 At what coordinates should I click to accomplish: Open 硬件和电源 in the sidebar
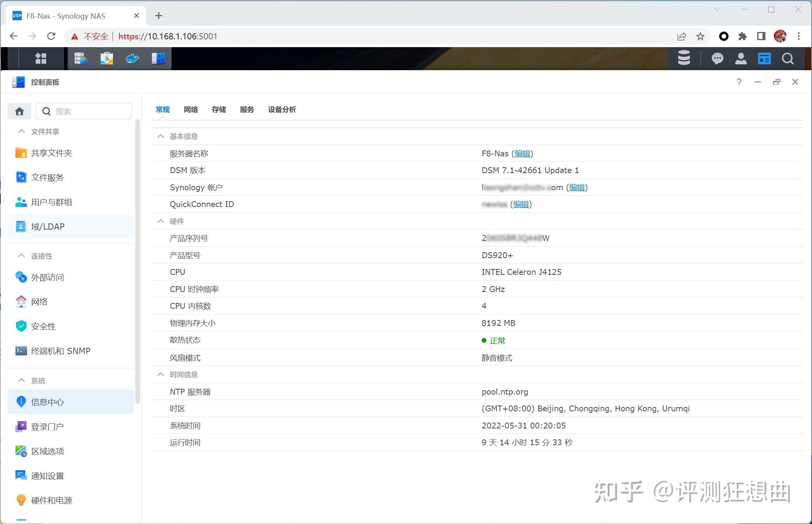pos(51,500)
